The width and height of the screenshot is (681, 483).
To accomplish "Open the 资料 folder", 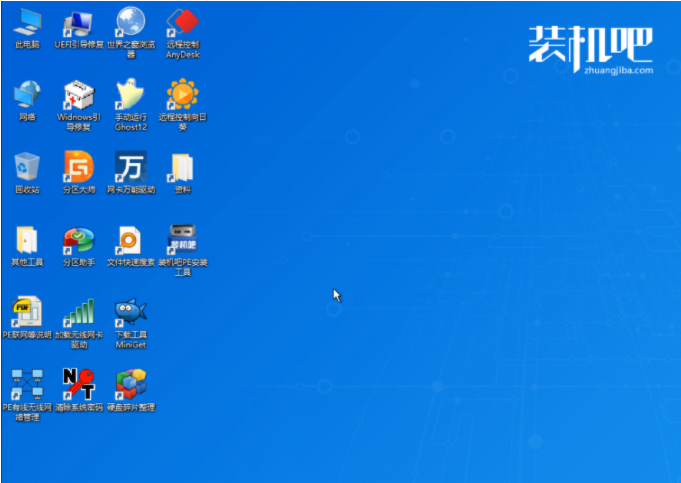I will click(x=183, y=167).
